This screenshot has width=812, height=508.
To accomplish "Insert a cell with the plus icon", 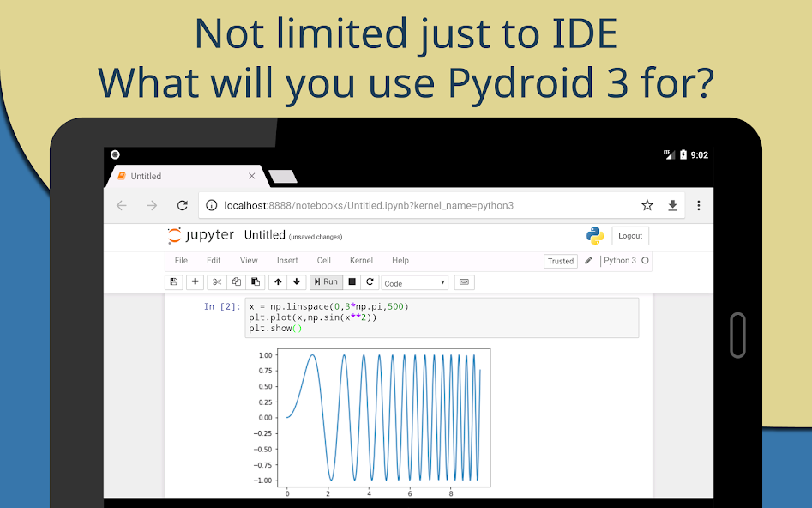I will point(195,281).
